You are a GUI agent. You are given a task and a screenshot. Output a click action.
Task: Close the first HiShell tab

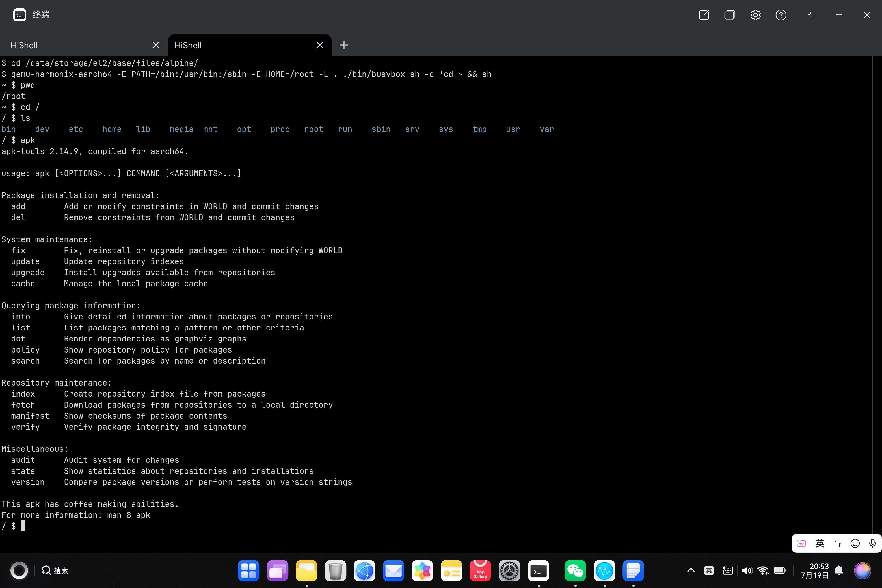click(x=156, y=45)
